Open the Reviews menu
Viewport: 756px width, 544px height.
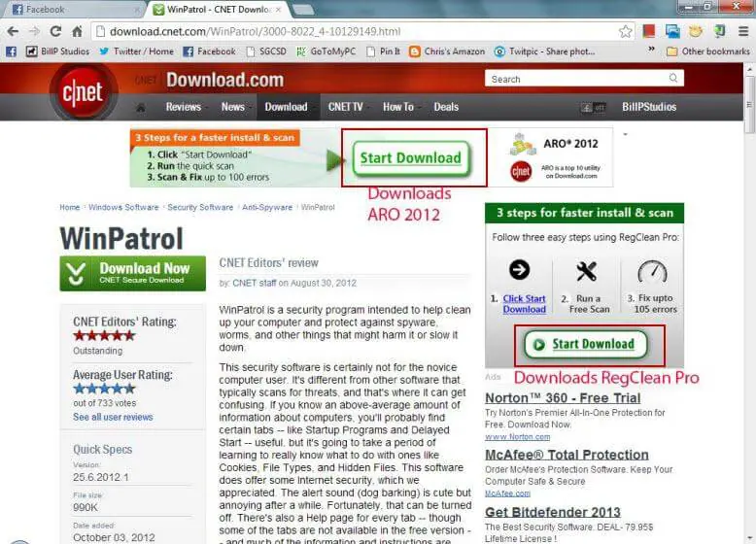[184, 107]
